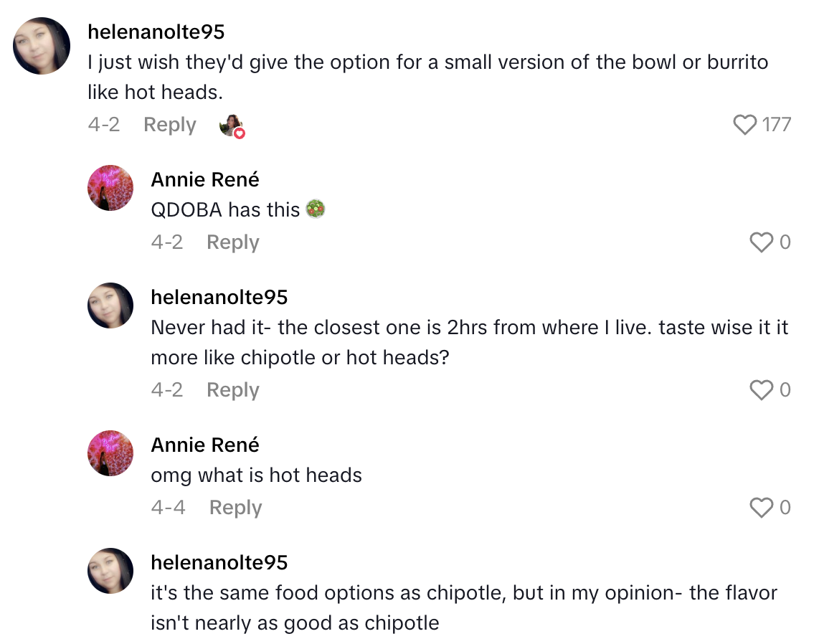Like the 'Never had it' comment via heart icon
Image resolution: width=819 pixels, height=644 pixels.
tap(760, 390)
